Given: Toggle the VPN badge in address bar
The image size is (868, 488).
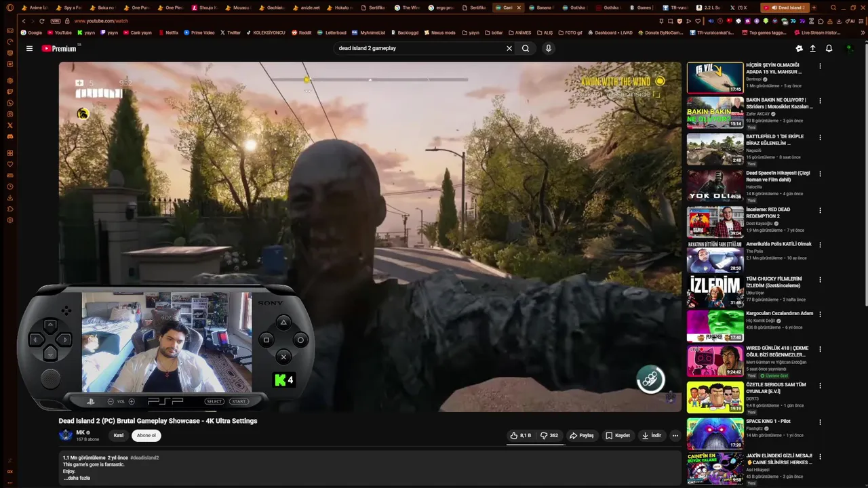Looking at the screenshot, I should (x=56, y=21).
